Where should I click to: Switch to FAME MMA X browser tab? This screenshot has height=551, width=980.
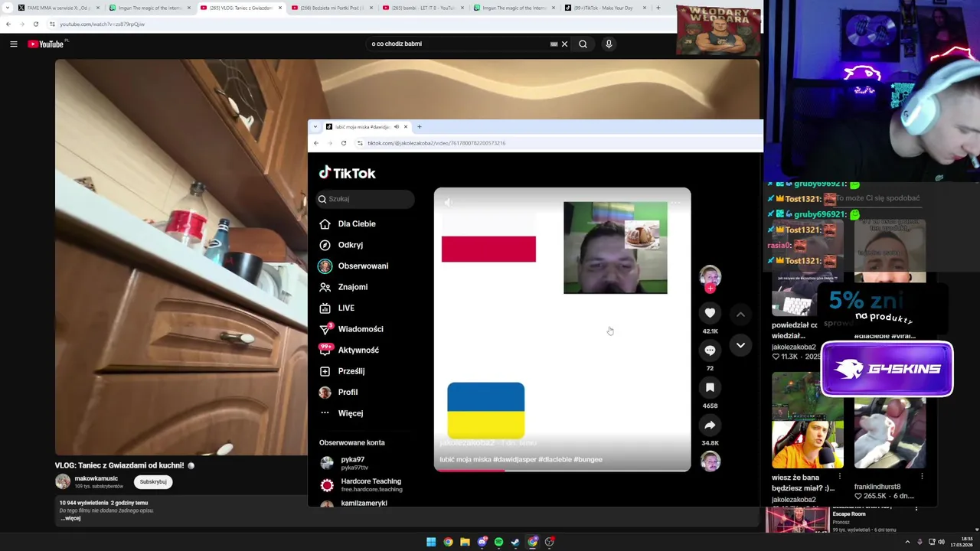coord(57,8)
